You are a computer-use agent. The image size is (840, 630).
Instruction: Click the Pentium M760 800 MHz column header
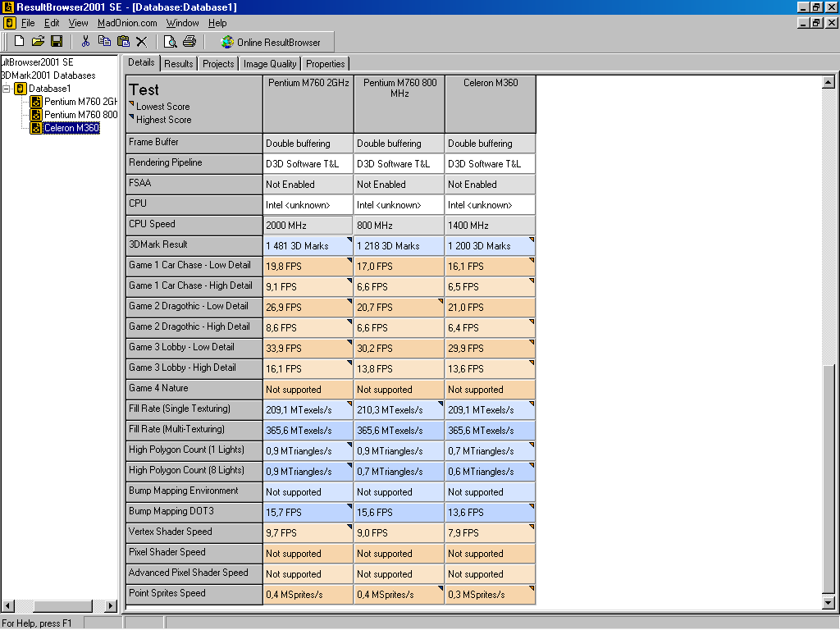pyautogui.click(x=399, y=104)
